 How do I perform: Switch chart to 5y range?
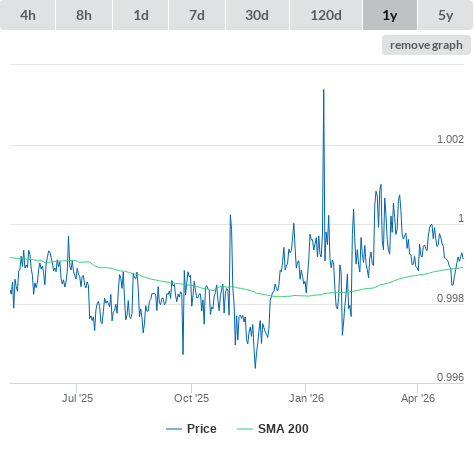445,15
